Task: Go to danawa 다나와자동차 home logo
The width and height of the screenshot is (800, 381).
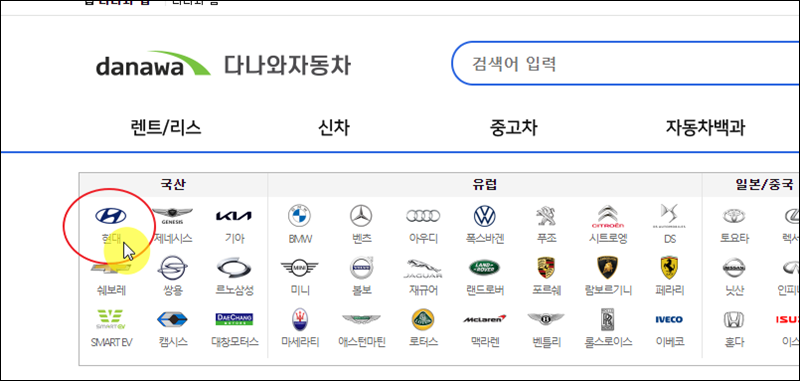Action: [x=223, y=64]
